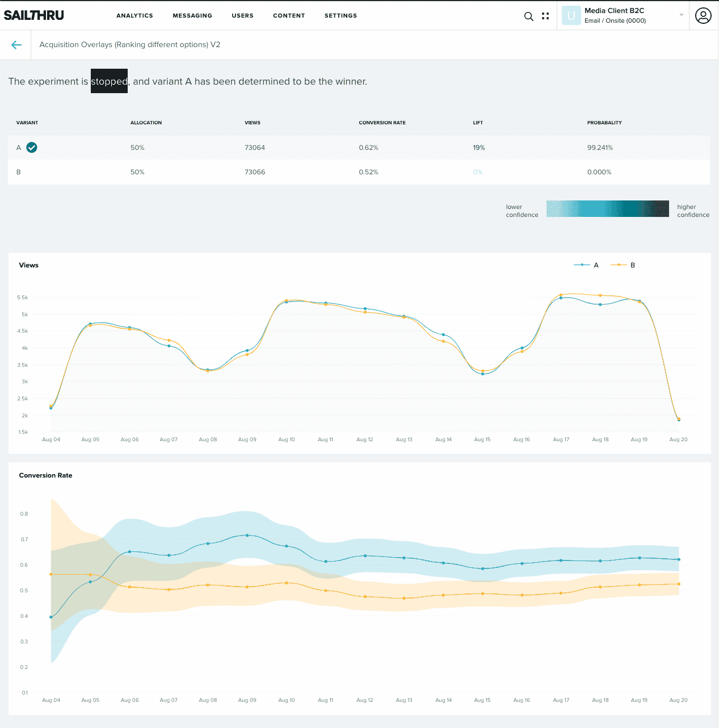This screenshot has width=719, height=728.
Task: Open the Analytics menu
Action: click(134, 16)
